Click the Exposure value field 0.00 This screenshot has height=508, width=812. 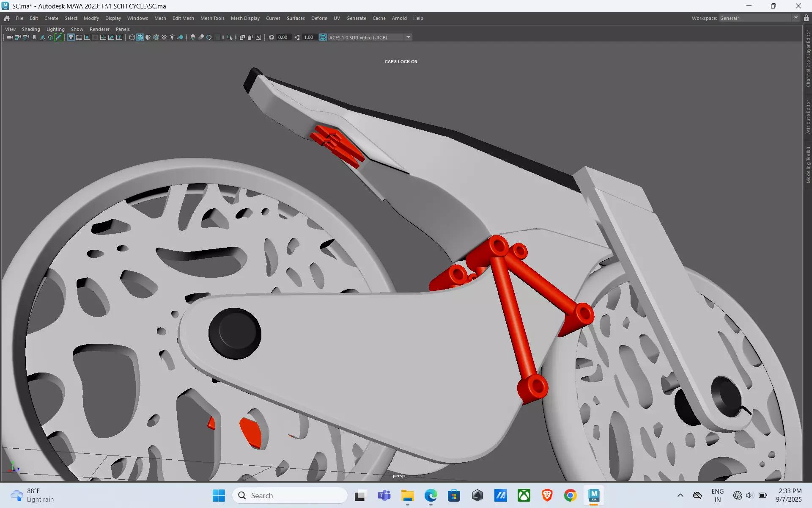tap(284, 37)
